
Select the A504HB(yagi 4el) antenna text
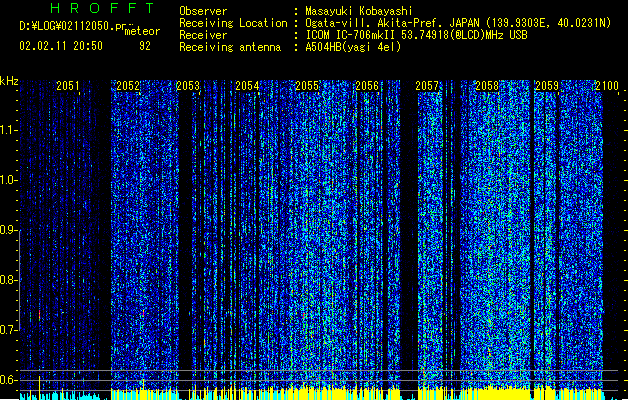353,47
